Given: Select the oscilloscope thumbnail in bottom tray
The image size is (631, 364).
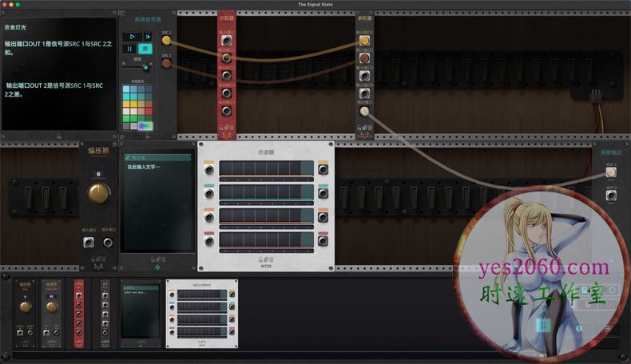Looking at the screenshot, I should pos(201,314).
